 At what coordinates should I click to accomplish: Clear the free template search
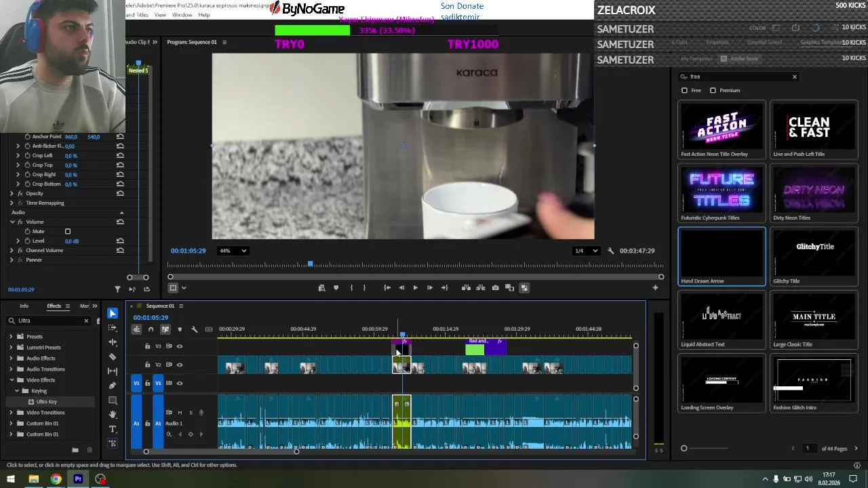click(x=795, y=77)
